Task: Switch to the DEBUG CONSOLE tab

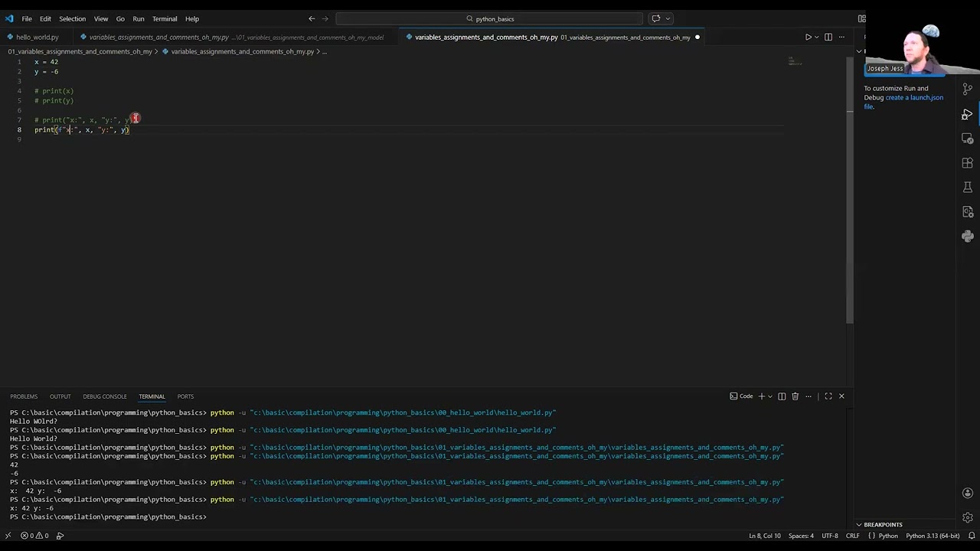Action: point(105,396)
